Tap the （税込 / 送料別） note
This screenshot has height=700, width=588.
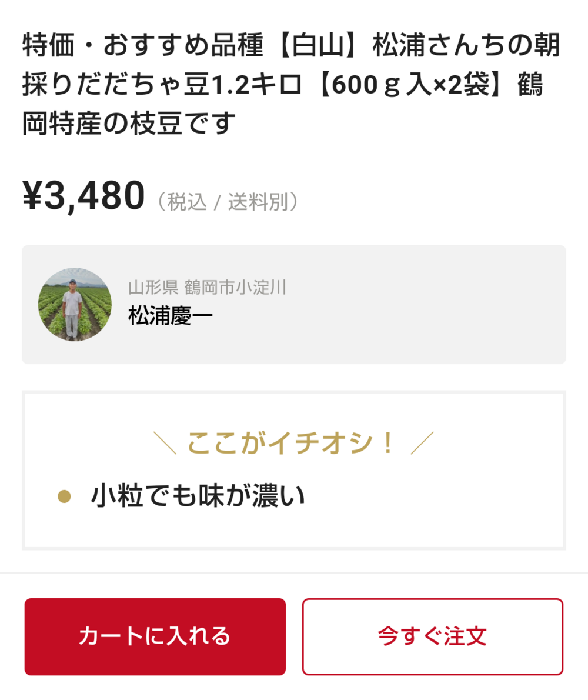[228, 202]
